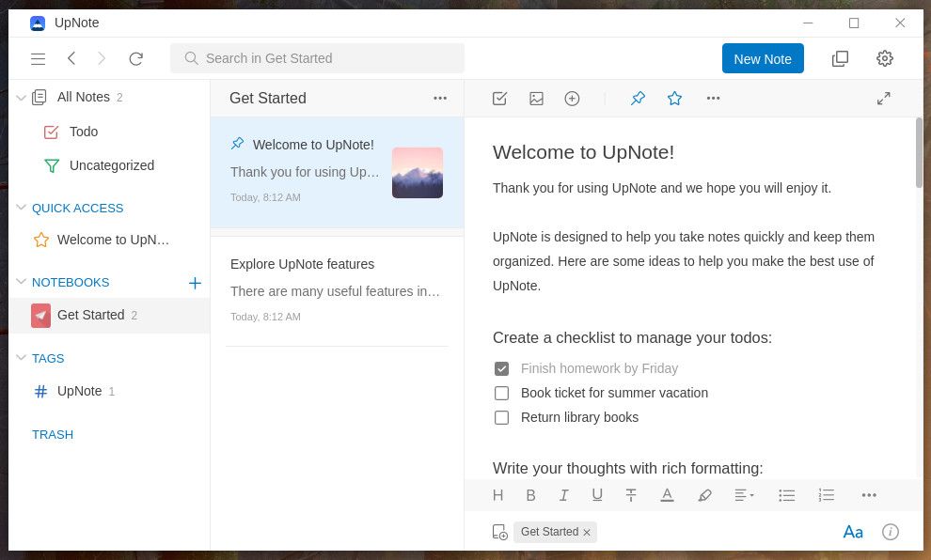Create a new notebook with the plus icon
The width and height of the screenshot is (931, 560).
(x=195, y=283)
